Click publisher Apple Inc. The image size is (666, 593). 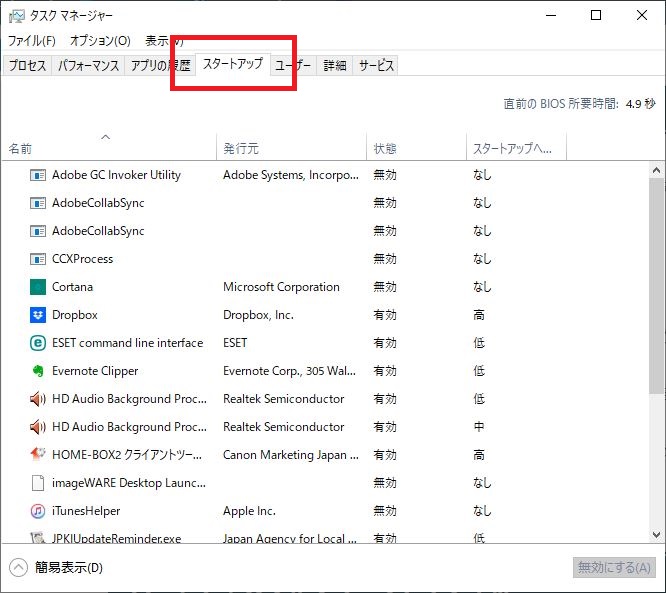249,511
